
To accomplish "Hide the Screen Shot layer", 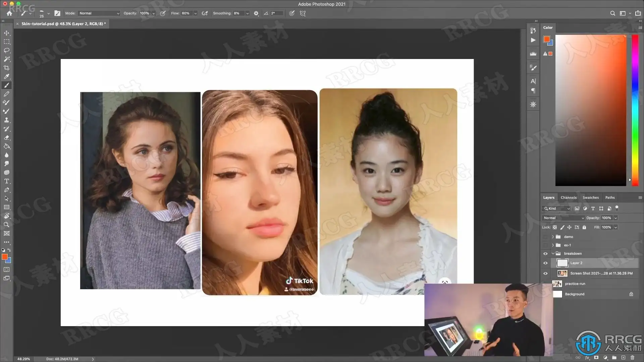I will click(545, 274).
